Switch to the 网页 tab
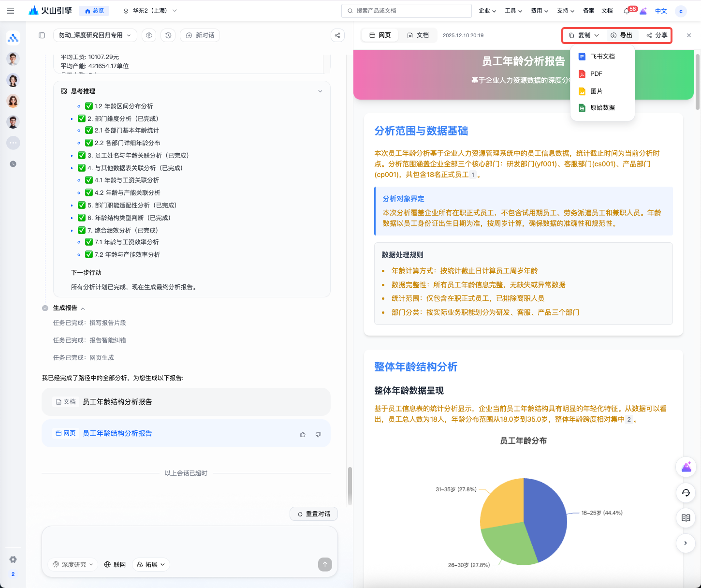The image size is (701, 588). (380, 35)
